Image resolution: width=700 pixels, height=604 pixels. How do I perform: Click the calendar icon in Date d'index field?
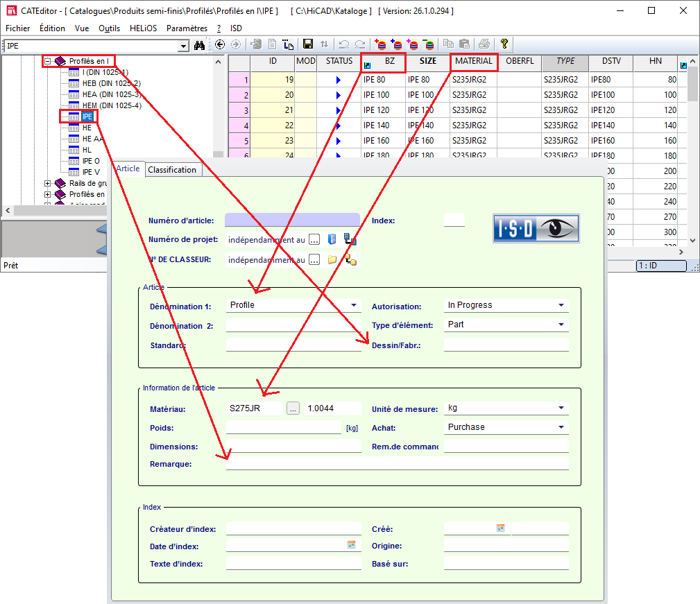click(352, 546)
